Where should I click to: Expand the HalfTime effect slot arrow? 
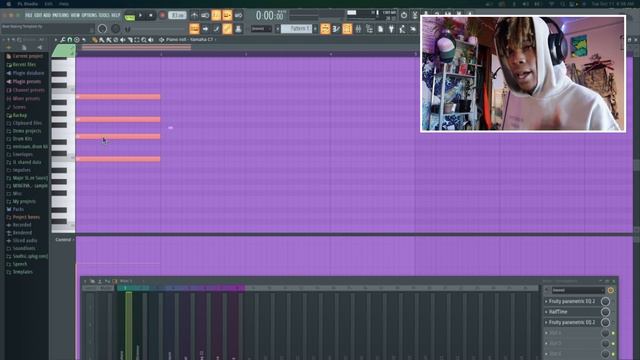pyautogui.click(x=546, y=312)
